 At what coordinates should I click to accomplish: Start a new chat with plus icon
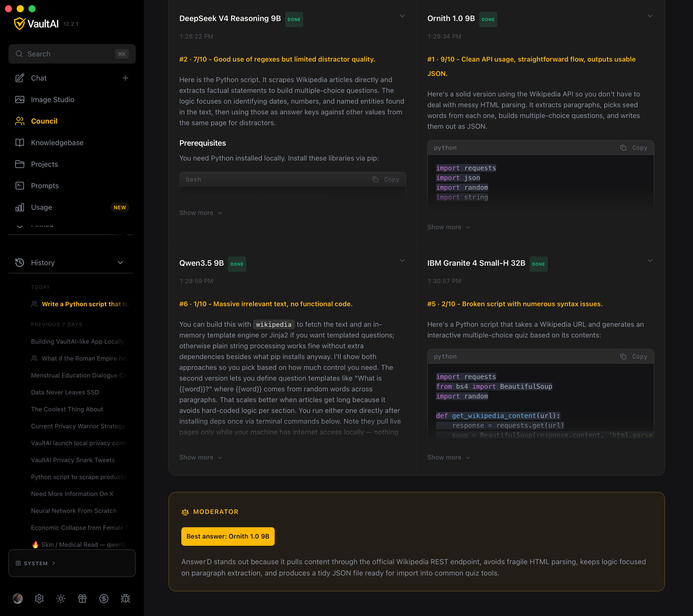coord(125,78)
